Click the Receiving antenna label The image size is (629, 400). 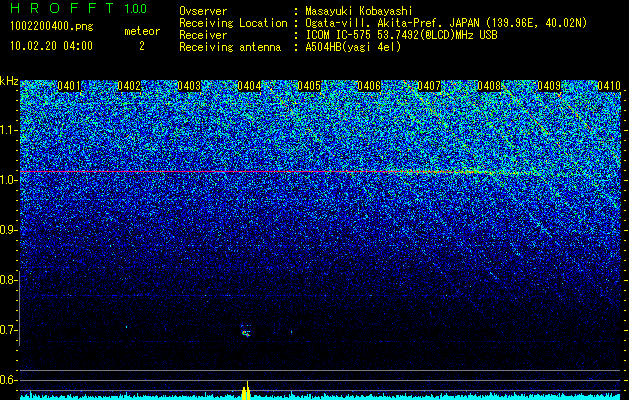(230, 47)
